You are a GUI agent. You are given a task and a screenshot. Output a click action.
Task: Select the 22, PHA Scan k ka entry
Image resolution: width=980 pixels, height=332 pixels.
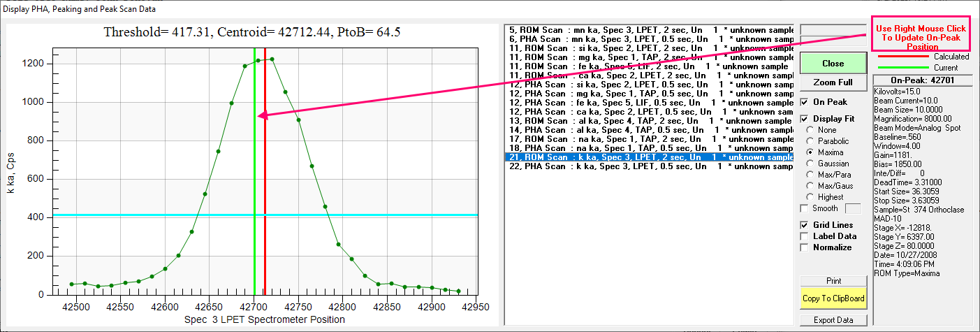[x=650, y=166]
